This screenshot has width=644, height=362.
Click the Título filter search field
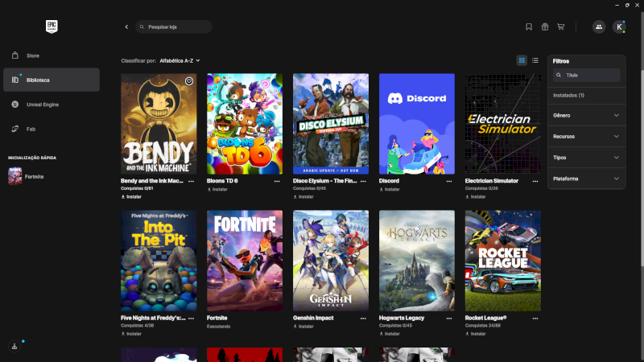pos(586,75)
